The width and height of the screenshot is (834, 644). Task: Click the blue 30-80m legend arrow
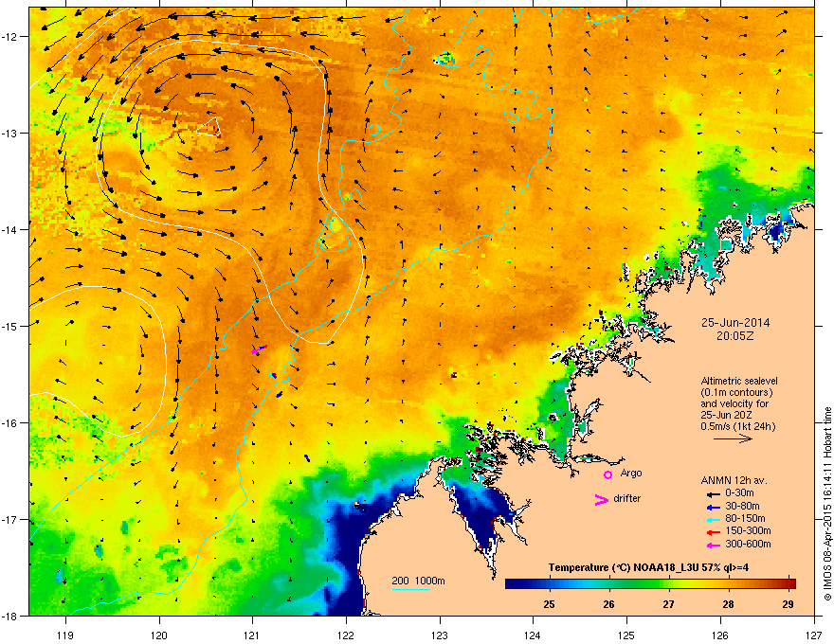point(714,507)
